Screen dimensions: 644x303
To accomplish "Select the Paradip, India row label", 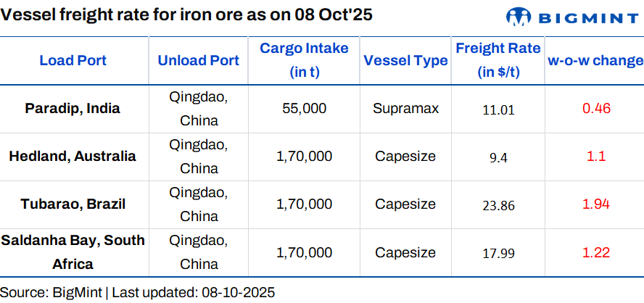I will 73,109.
